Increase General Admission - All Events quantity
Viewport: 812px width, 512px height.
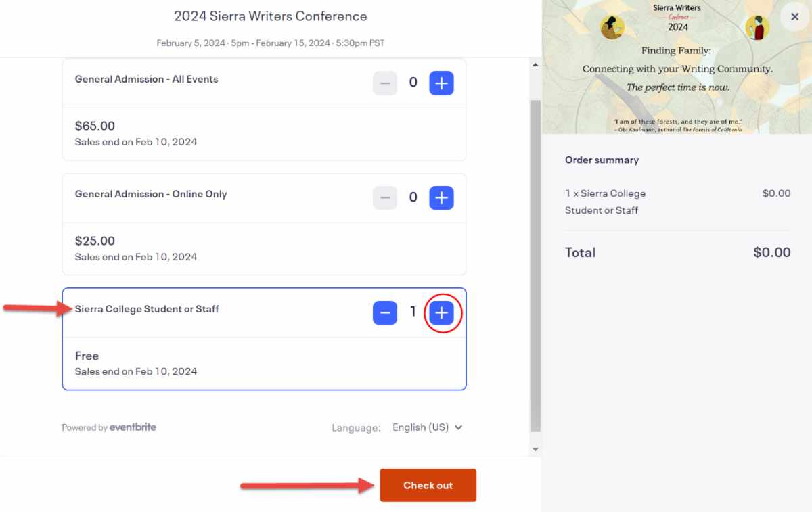pyautogui.click(x=441, y=83)
